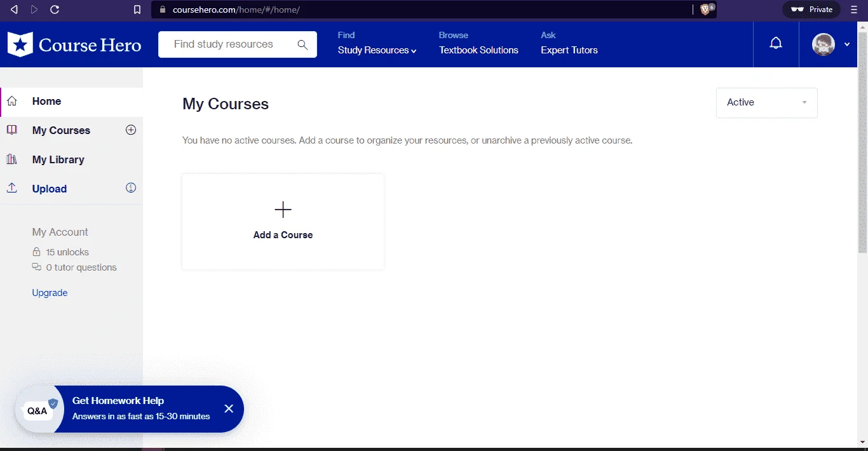Screen dimensions: 868x451
Task: Click the magnifying glass search icon
Action: click(302, 44)
